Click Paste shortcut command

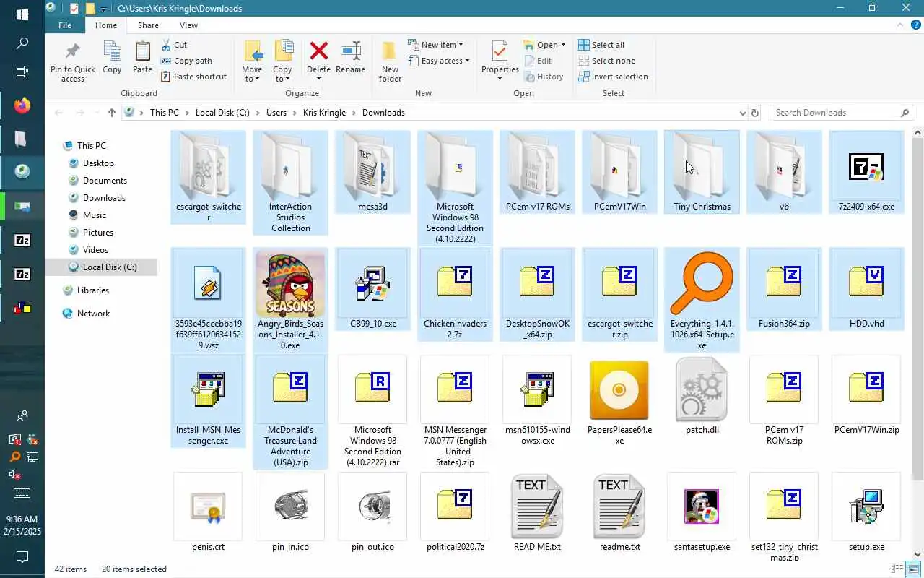pos(193,77)
